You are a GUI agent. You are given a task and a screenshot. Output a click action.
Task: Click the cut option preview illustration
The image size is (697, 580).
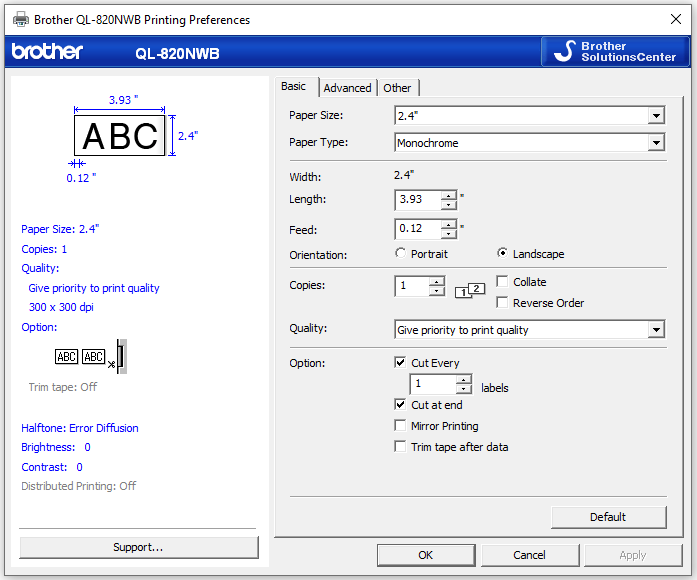(91, 356)
